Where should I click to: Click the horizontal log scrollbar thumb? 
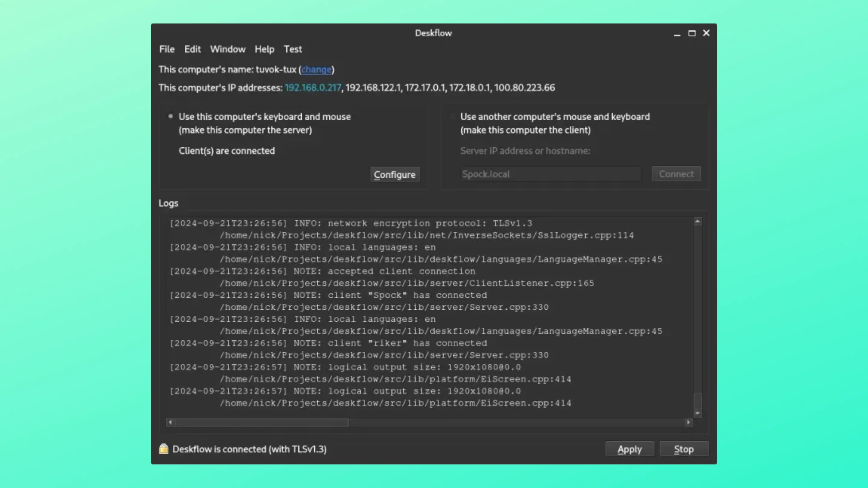[262, 422]
